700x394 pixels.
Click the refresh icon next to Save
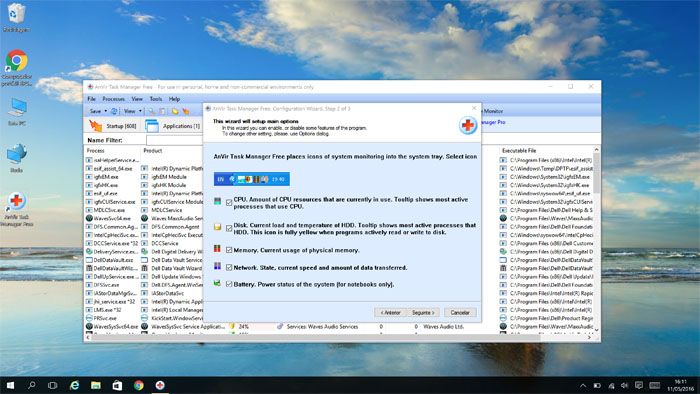click(114, 111)
